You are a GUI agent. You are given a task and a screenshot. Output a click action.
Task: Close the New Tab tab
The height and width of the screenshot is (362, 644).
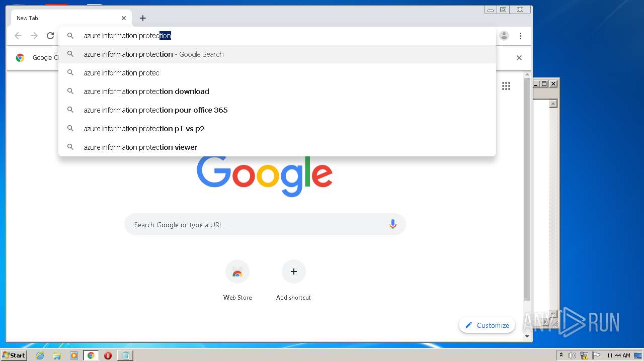[x=124, y=18]
